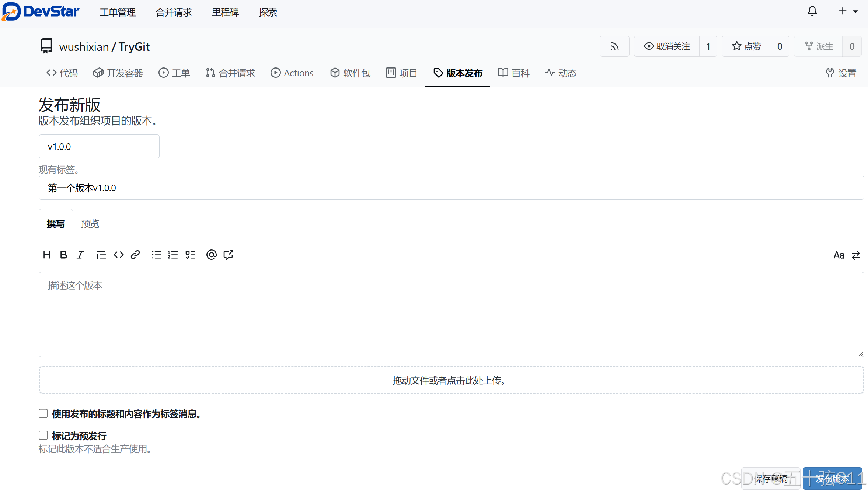Click the file upload drop zone

(x=450, y=380)
